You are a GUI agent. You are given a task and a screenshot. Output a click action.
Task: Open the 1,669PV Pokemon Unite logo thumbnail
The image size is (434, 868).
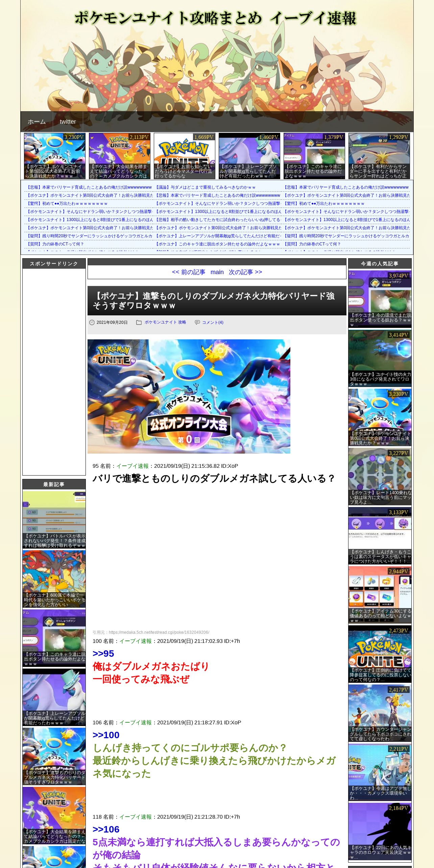click(x=185, y=156)
